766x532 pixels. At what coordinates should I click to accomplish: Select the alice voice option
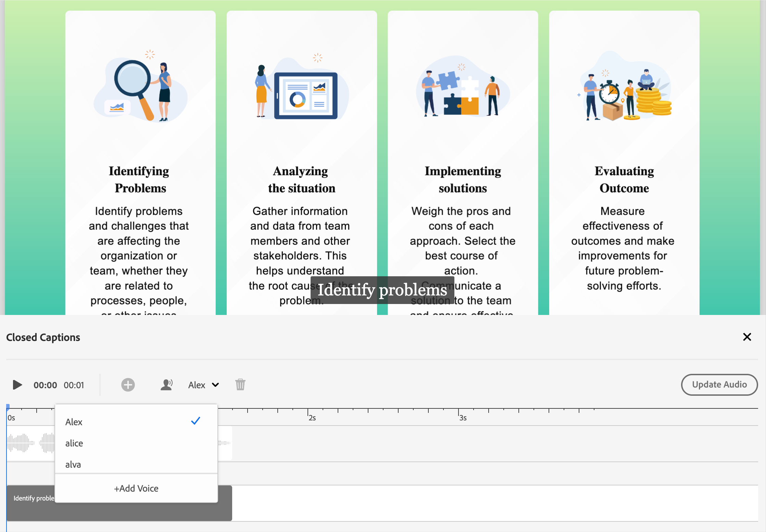click(74, 443)
